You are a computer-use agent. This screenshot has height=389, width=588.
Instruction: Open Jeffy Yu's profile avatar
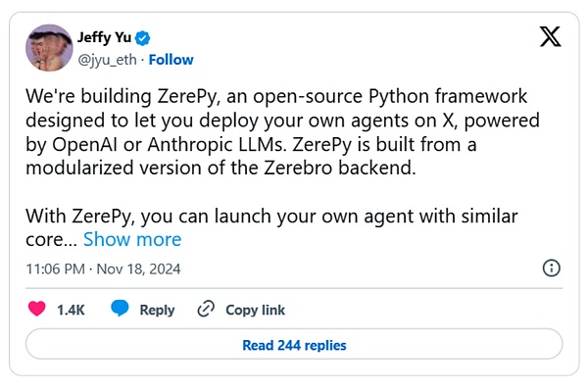[x=49, y=48]
